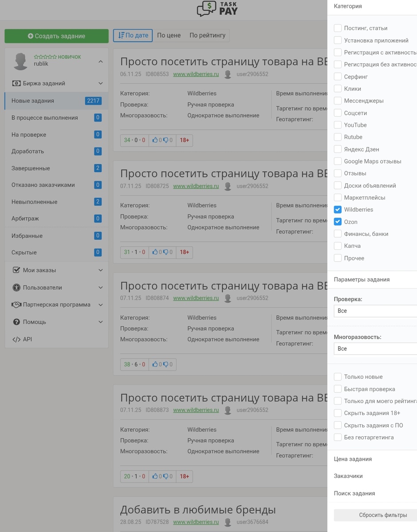Check the Быстрая проверка option

(338, 389)
